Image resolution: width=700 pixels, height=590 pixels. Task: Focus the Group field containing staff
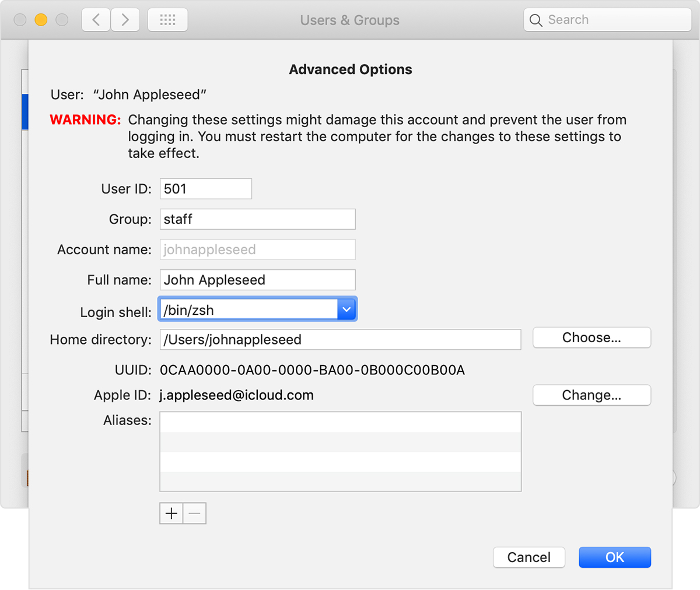pyautogui.click(x=257, y=219)
